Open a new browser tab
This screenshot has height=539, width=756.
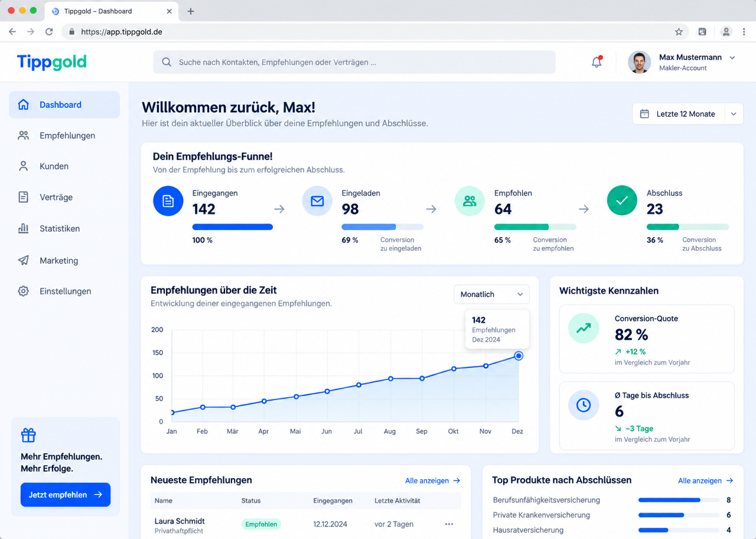[190, 11]
